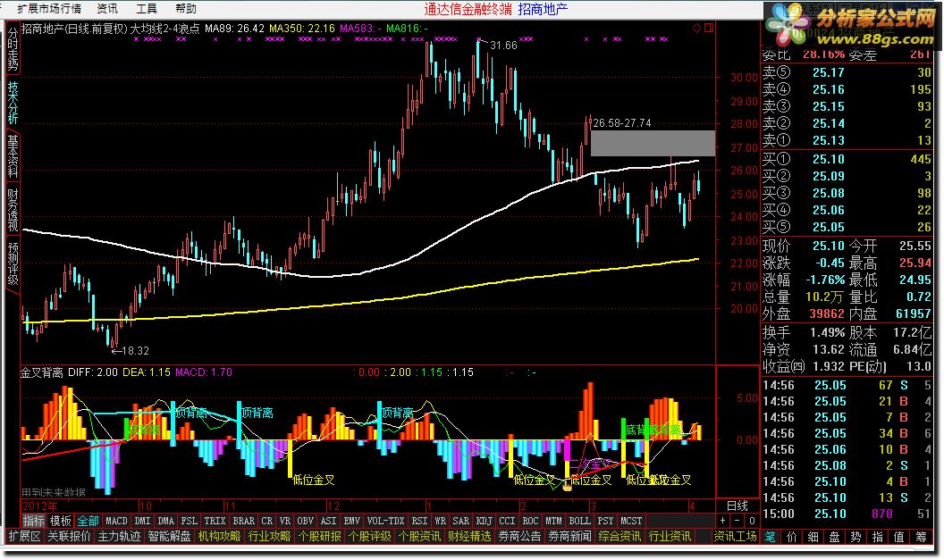
Task: Open the 机构攻略 bottom tab
Action: (219, 536)
